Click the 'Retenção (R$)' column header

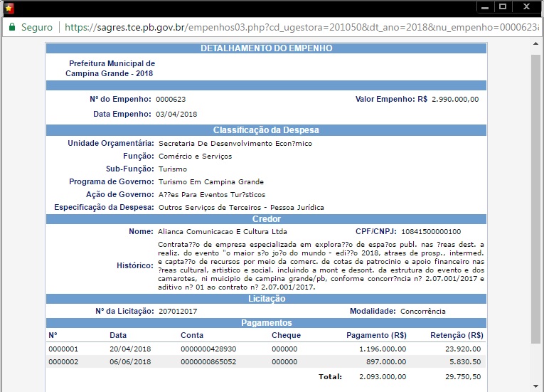[457, 335]
